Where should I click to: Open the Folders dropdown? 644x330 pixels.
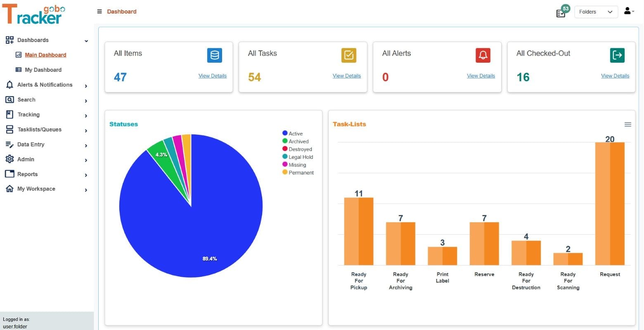click(596, 12)
